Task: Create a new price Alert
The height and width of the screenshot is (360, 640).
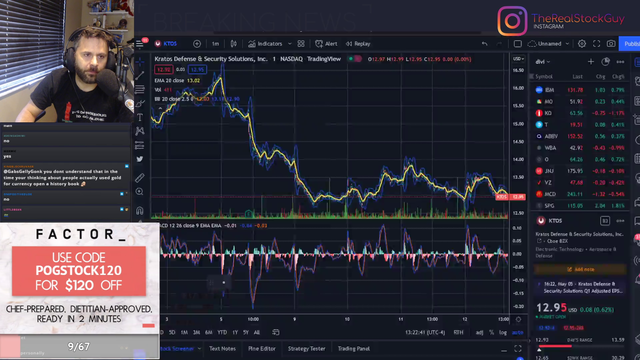Action: [x=326, y=44]
